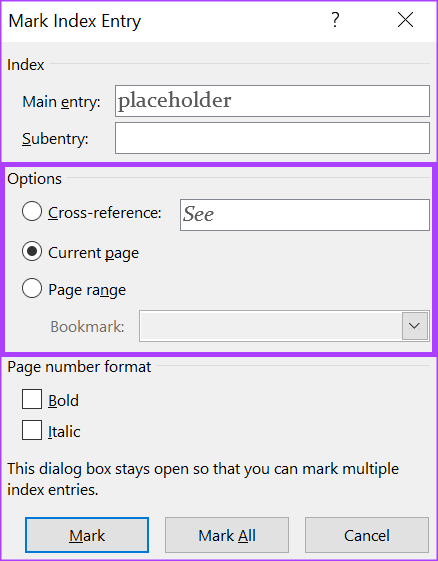Click into the Main entry text field
This screenshot has width=438, height=561.
tap(272, 101)
